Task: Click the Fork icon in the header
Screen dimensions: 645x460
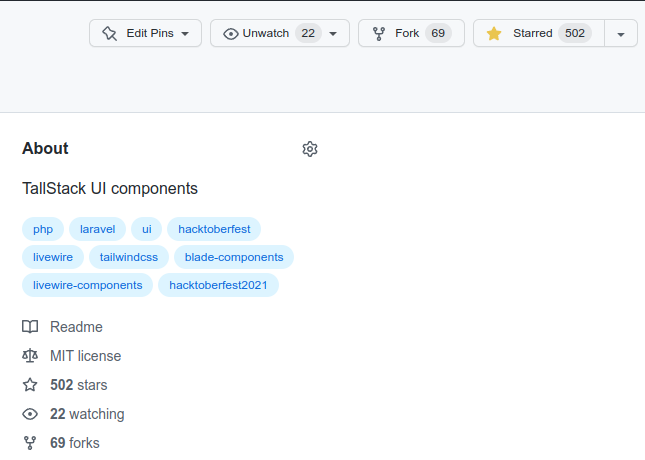Action: pos(379,34)
